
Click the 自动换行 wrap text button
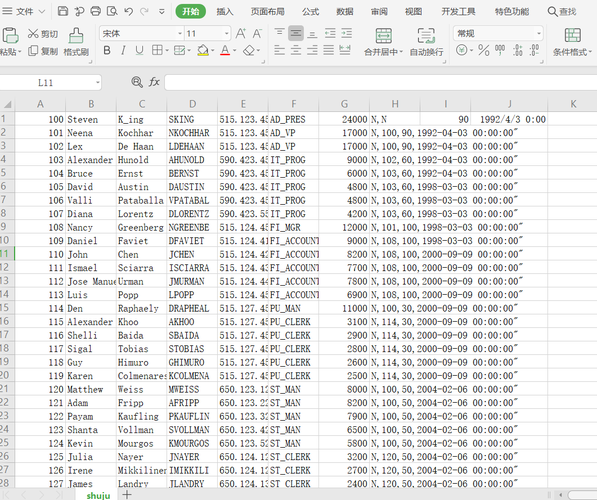click(426, 42)
